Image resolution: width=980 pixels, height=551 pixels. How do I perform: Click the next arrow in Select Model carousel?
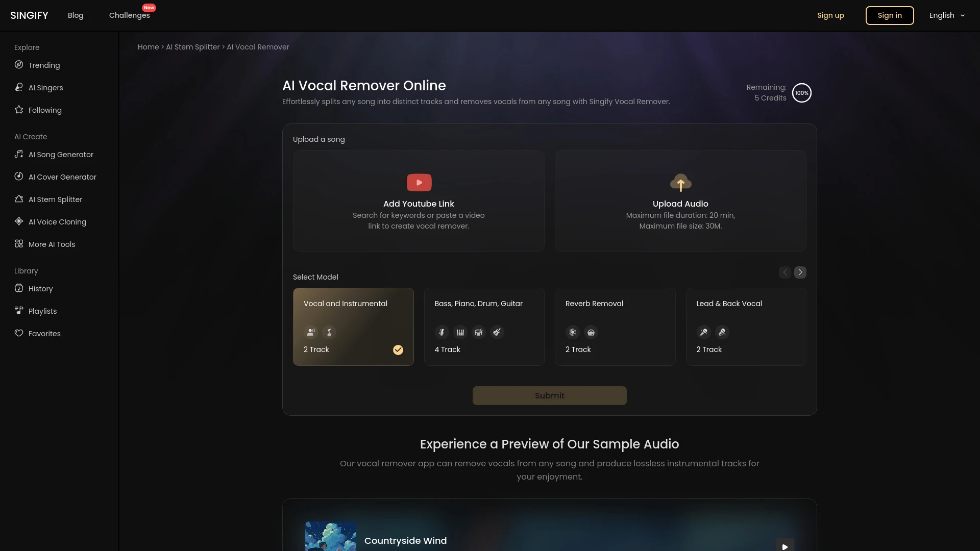click(x=800, y=272)
